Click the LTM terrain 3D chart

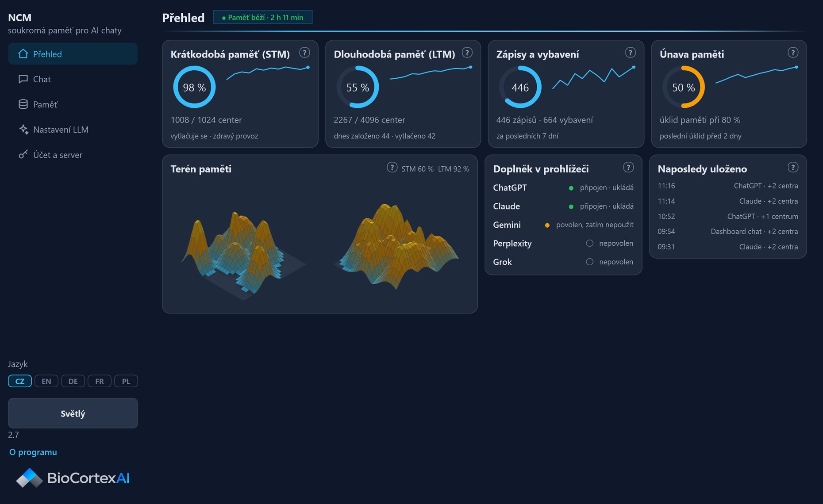pos(396,246)
